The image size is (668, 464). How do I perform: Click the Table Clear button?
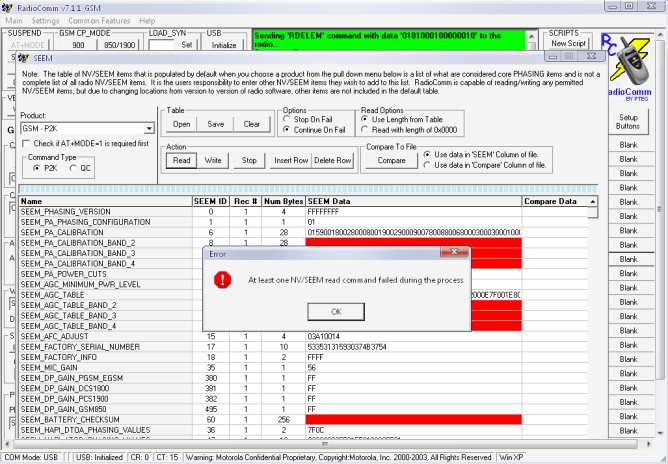[251, 124]
